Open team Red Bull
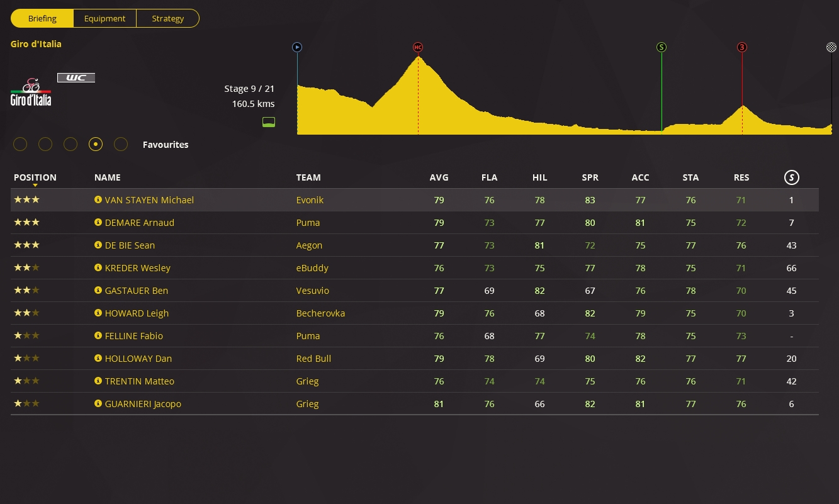The height and width of the screenshot is (504, 839). point(313,359)
